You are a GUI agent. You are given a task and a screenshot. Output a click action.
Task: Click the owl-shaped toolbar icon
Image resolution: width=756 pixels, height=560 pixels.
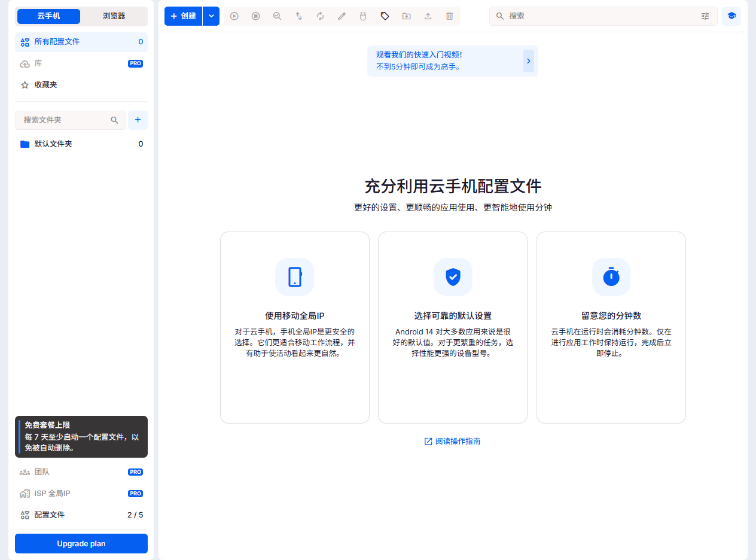(362, 16)
